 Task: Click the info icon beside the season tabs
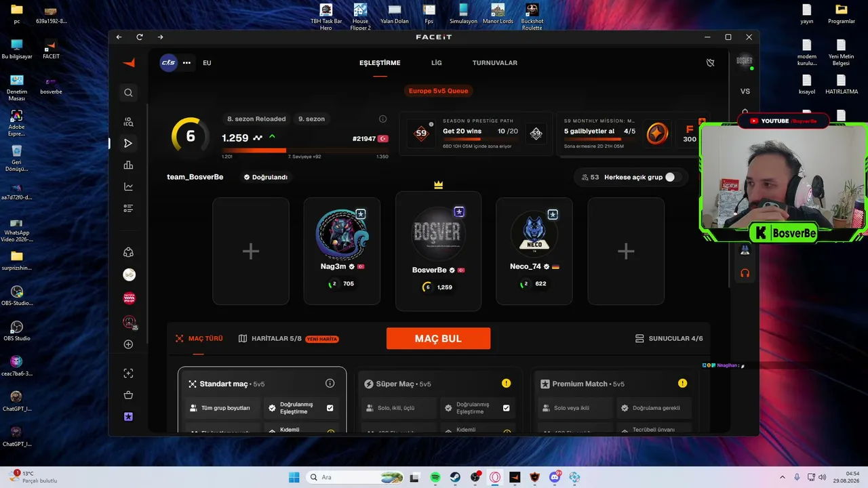[x=382, y=119]
